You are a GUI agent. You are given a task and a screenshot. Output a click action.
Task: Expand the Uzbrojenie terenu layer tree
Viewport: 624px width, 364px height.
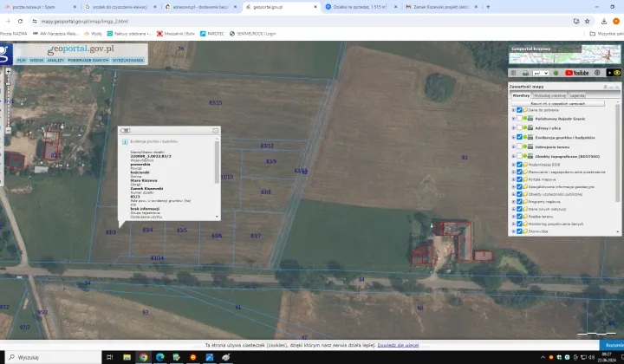(x=512, y=146)
